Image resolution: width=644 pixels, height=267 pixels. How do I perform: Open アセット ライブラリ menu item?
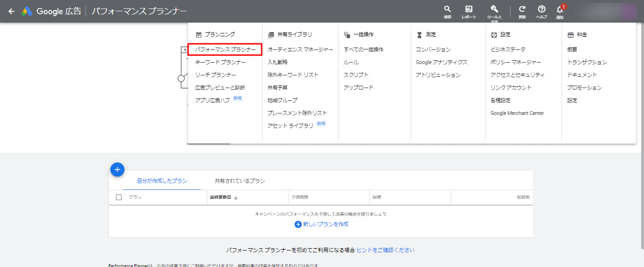(x=290, y=126)
